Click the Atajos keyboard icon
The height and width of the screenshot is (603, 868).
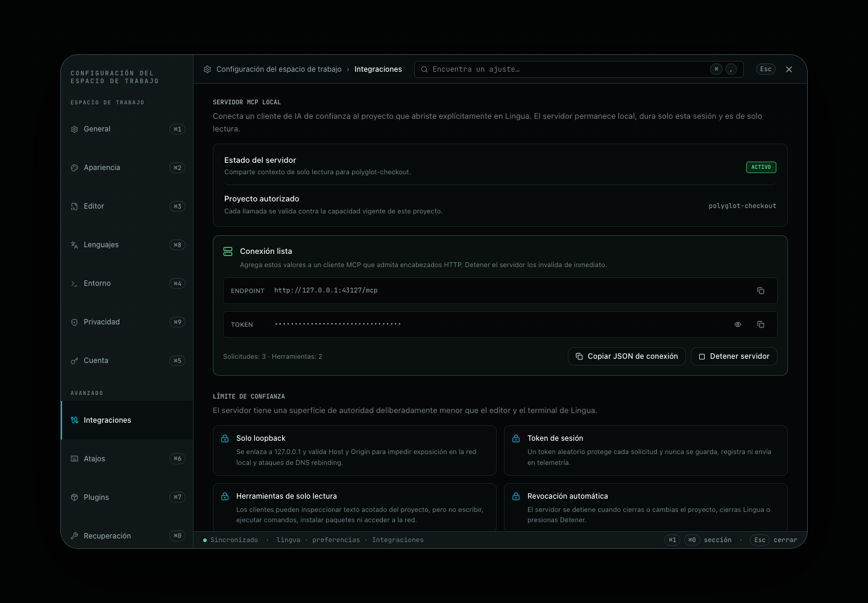click(74, 459)
